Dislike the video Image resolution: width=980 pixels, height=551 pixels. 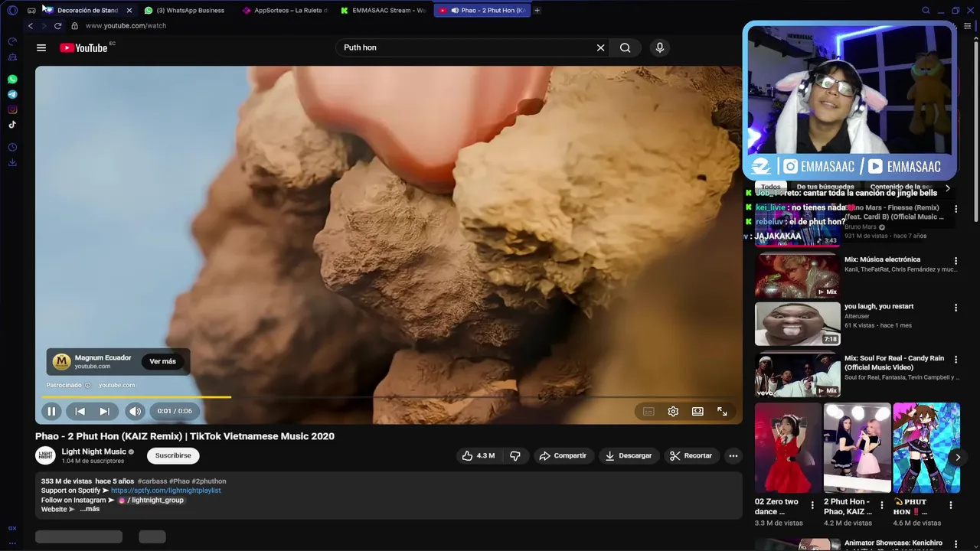(x=515, y=455)
